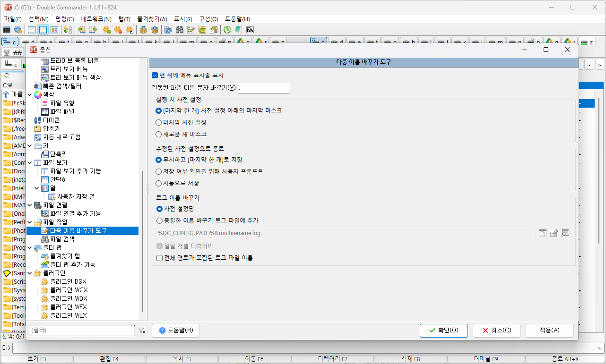Collapse the 파일 연결 tree node
The height and width of the screenshot is (364, 606).
tap(30, 205)
